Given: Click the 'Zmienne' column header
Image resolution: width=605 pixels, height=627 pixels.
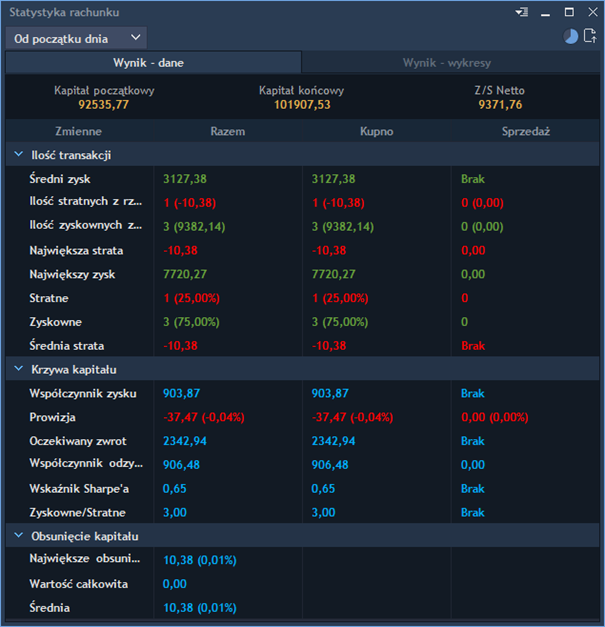Looking at the screenshot, I should click(78, 131).
